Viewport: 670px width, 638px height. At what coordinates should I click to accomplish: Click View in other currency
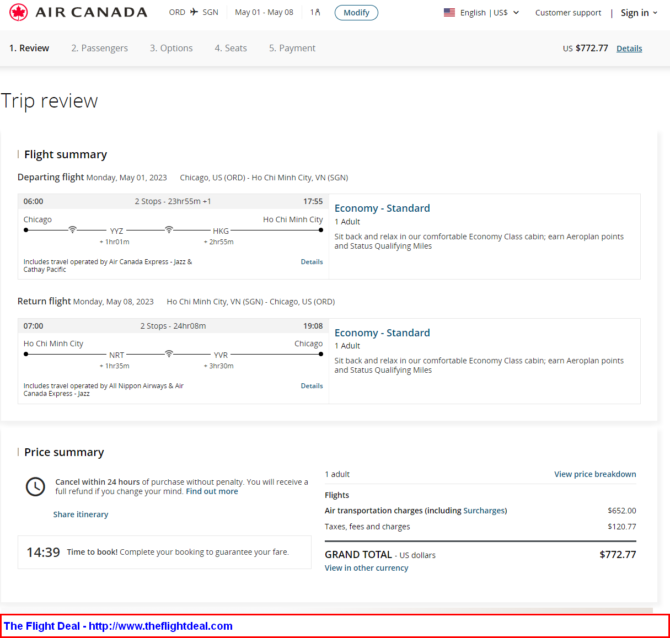366,568
